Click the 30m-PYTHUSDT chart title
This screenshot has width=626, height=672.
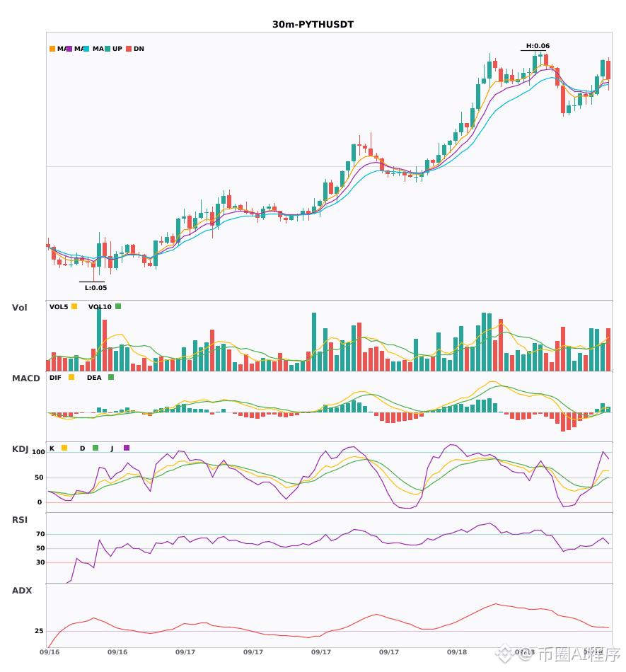(x=313, y=25)
